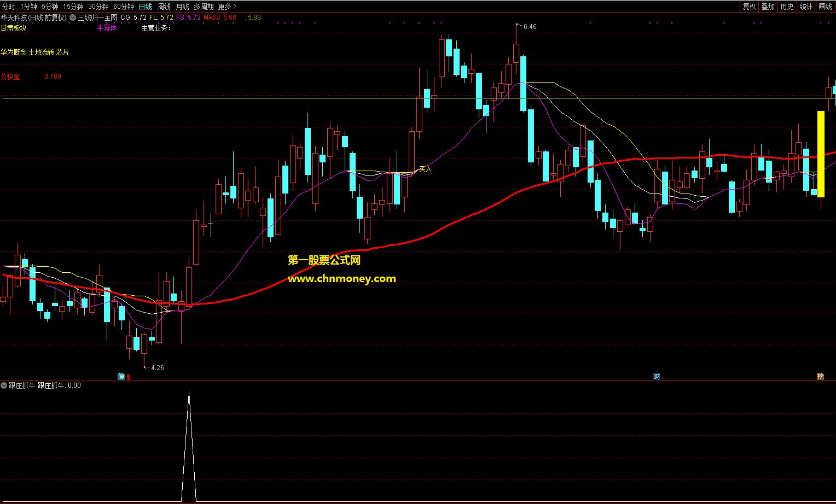Click the 主营业务 label
The image size is (836, 504).
coord(156,28)
